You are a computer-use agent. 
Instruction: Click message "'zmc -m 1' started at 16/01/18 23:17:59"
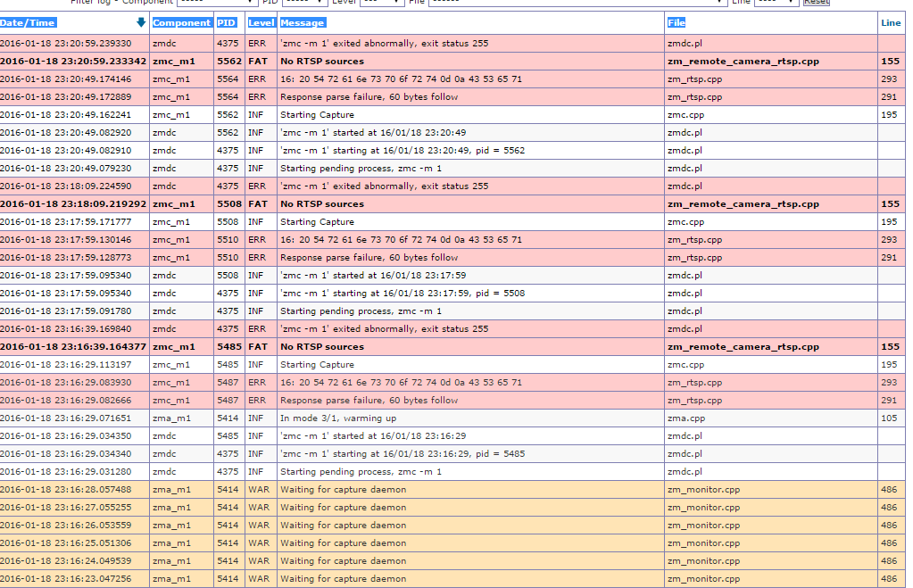click(x=373, y=276)
